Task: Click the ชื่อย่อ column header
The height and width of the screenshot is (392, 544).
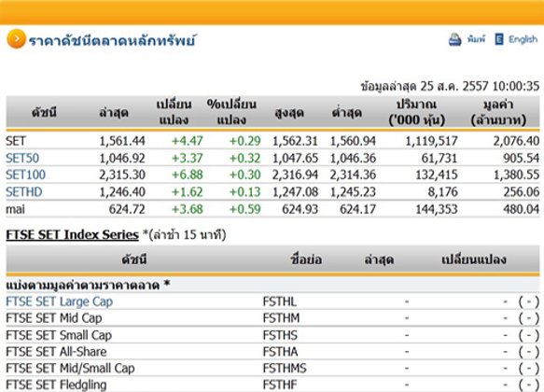Action: (x=306, y=259)
